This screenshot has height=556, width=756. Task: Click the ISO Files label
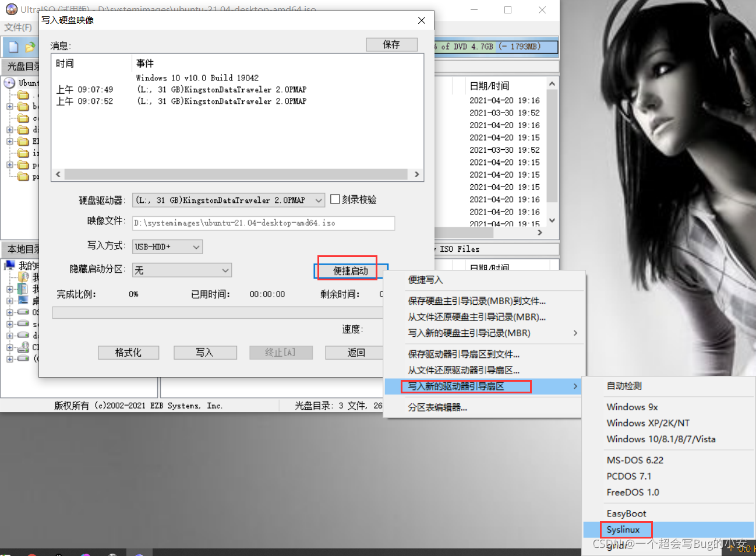pos(460,249)
